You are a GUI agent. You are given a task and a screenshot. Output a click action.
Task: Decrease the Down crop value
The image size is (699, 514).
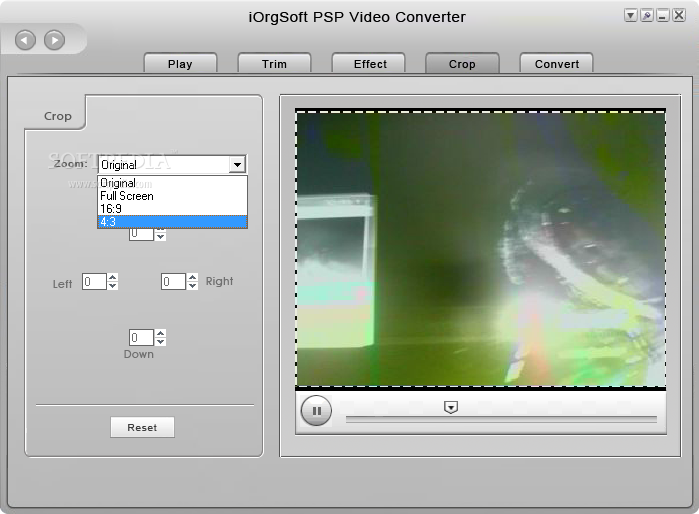coord(160,341)
